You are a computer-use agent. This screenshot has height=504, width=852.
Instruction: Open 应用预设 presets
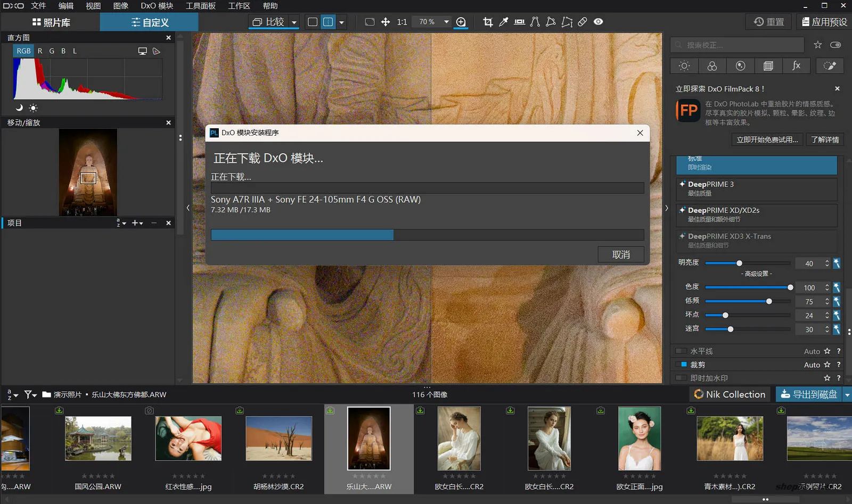coord(824,22)
